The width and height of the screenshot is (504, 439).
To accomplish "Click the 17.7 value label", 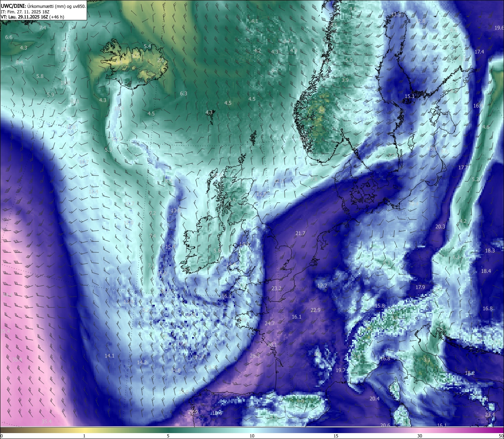I will 463,168.
